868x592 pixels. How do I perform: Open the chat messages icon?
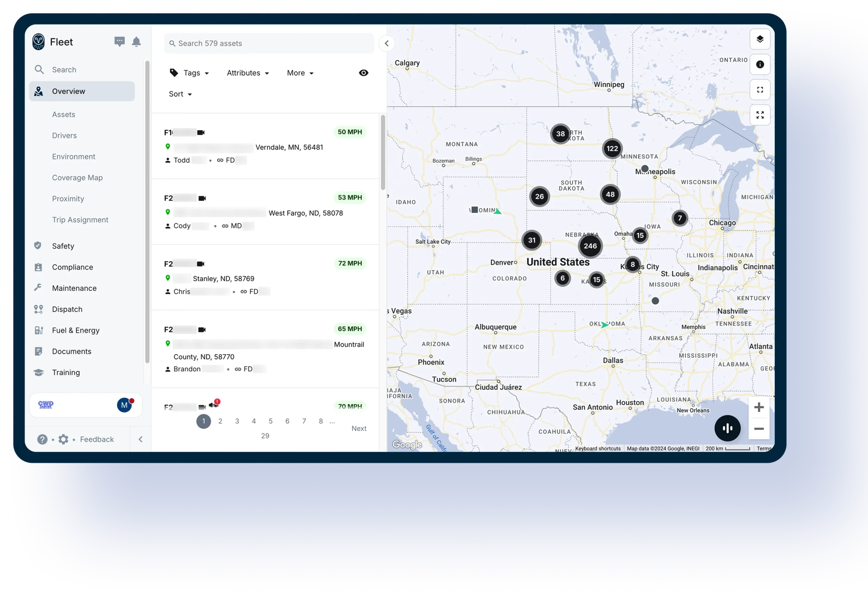click(119, 41)
